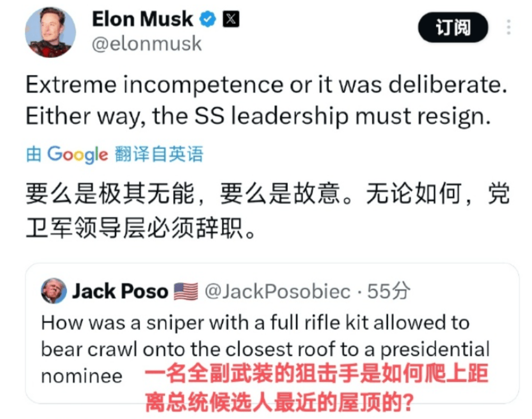532x419 pixels.
Task: Click the English tweet text about SS leadership
Action: pyautogui.click(x=265, y=100)
